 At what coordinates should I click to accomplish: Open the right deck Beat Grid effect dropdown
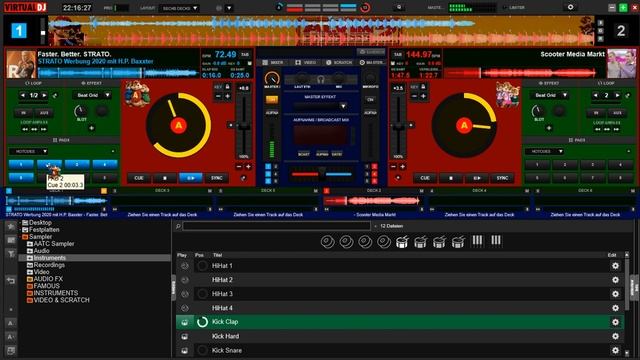point(550,95)
